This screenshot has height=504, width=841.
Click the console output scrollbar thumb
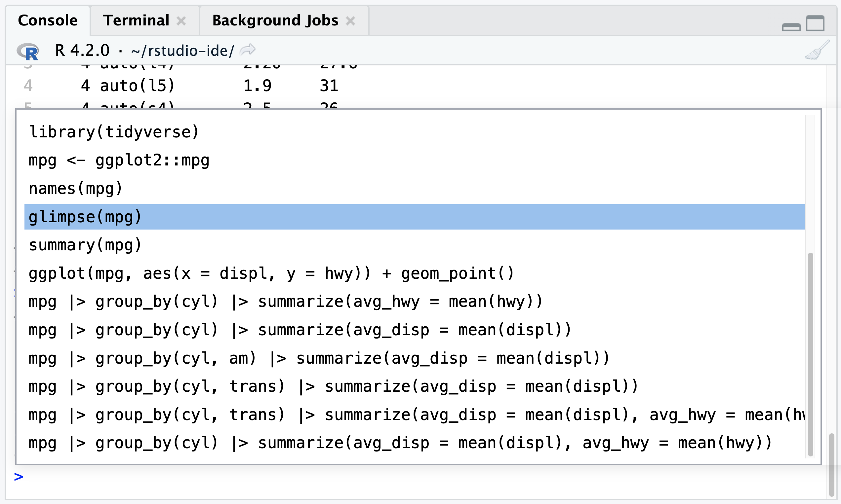[x=831, y=465]
